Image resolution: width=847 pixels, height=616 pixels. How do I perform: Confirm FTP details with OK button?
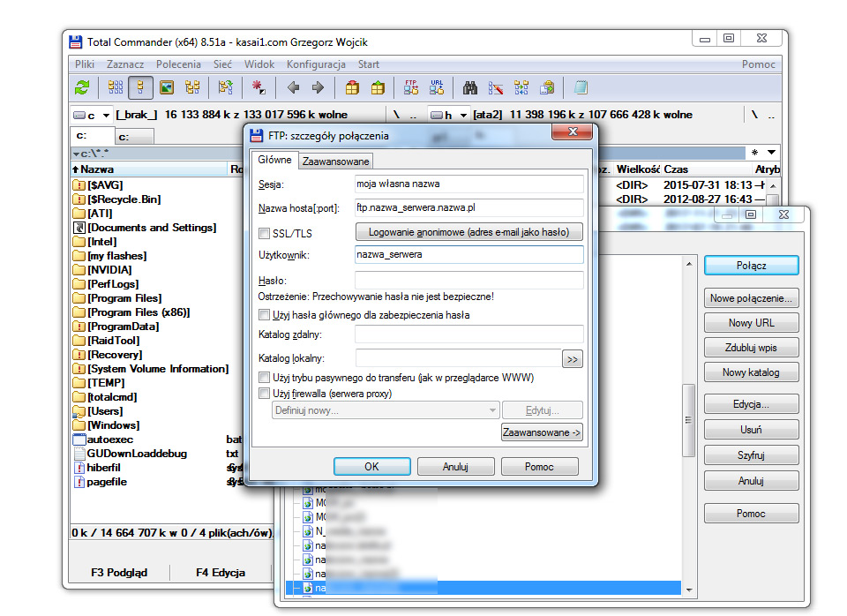371,466
